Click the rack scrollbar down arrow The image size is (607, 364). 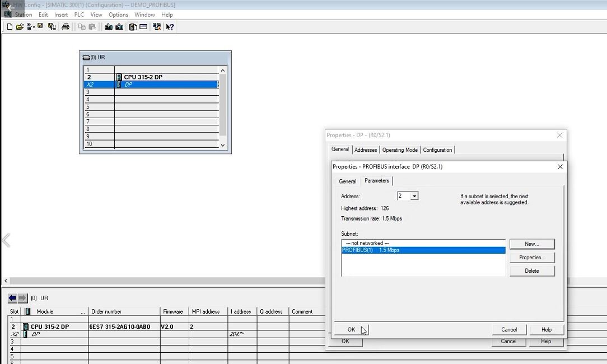[x=223, y=145]
